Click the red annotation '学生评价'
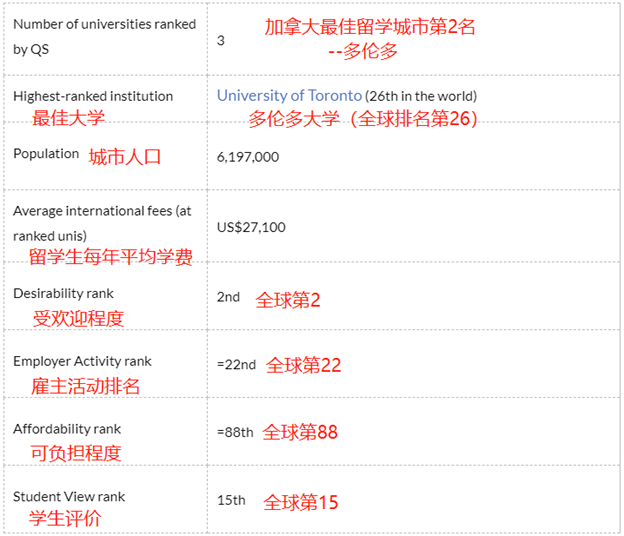 65,519
